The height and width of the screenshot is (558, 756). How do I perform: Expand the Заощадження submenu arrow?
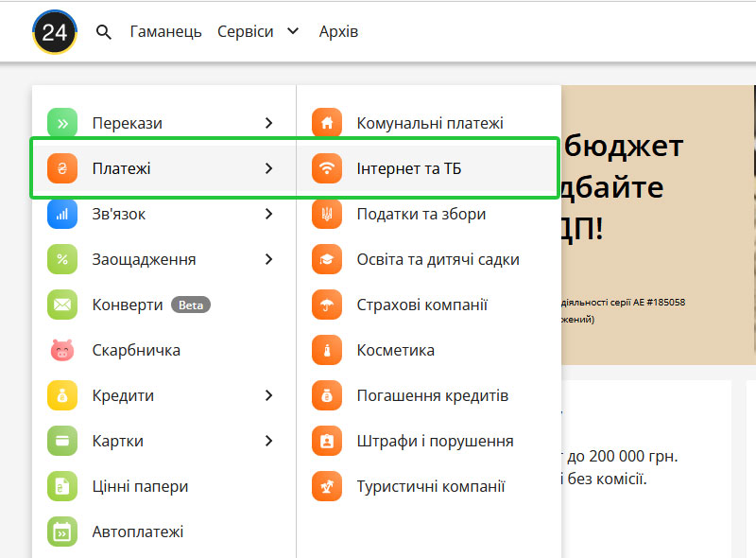pos(269,259)
